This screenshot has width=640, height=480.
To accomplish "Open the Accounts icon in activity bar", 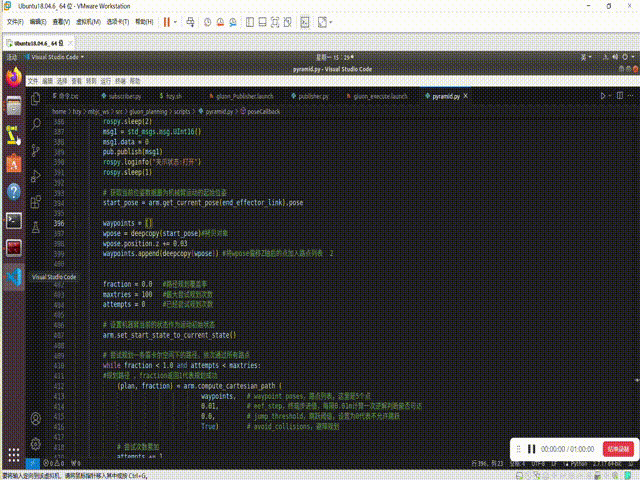I will 37,418.
